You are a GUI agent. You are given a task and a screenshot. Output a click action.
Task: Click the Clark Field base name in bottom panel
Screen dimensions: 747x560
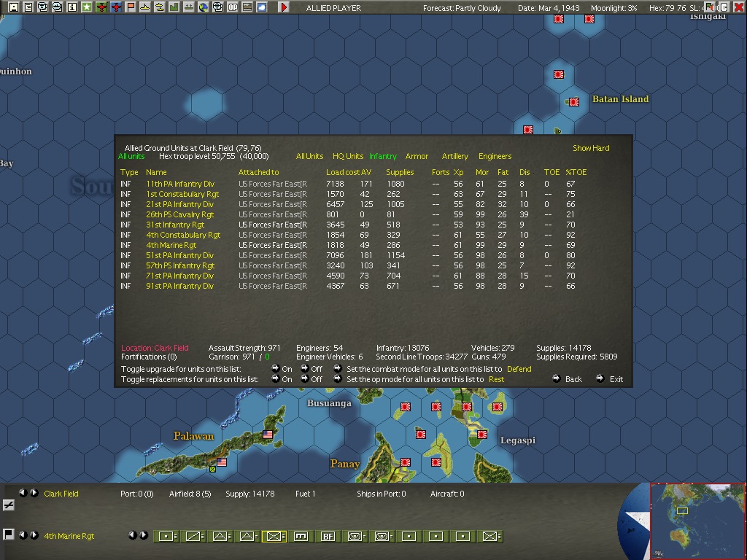click(x=61, y=494)
